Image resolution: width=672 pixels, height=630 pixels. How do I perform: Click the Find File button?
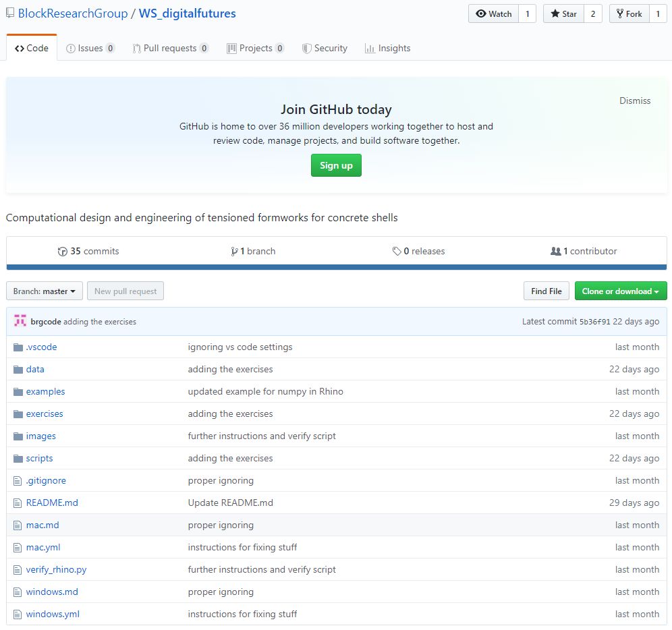pyautogui.click(x=547, y=291)
